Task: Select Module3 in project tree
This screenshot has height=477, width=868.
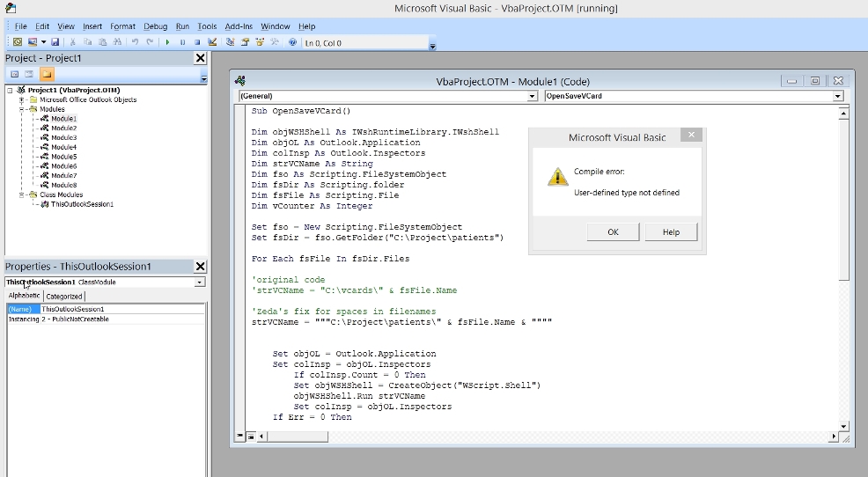Action: 63,137
